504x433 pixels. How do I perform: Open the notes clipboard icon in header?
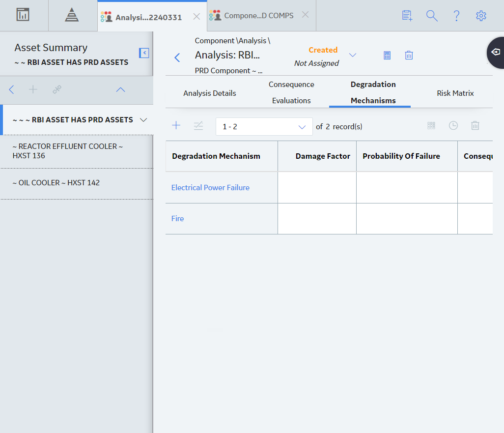coord(407,15)
